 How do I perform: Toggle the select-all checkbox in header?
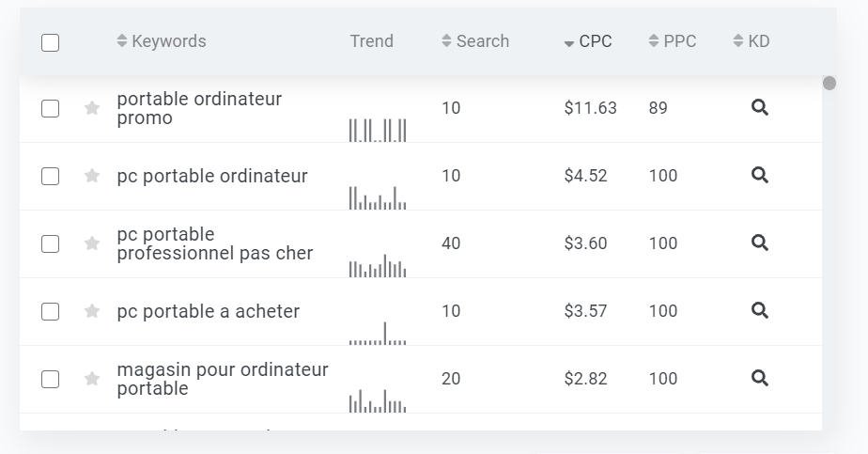(x=51, y=42)
